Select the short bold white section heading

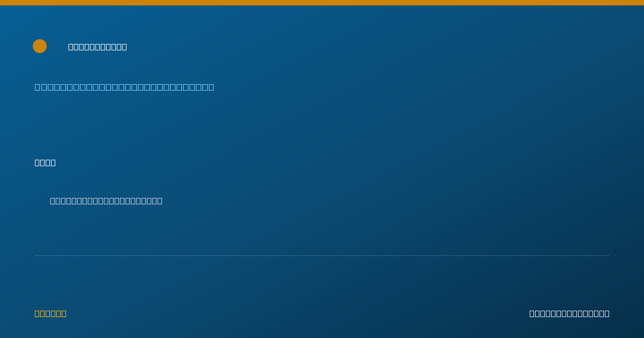pos(45,163)
